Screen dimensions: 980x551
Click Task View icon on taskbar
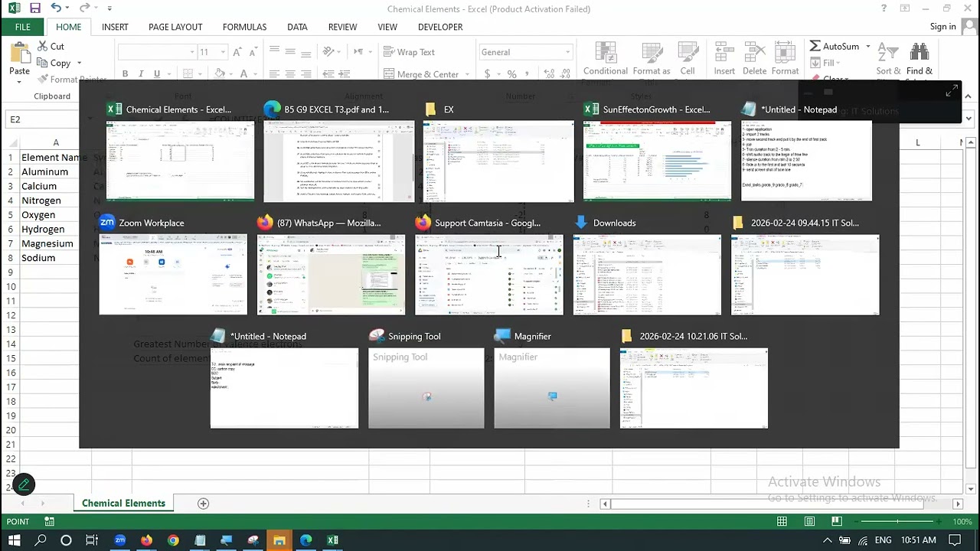[92, 540]
